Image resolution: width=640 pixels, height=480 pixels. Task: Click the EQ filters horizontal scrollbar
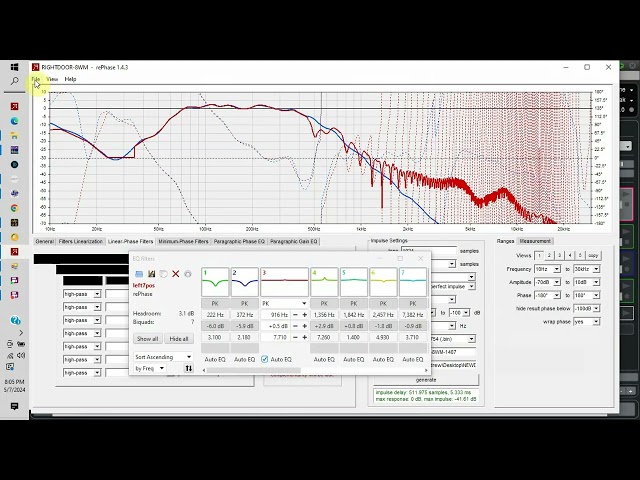(254, 370)
